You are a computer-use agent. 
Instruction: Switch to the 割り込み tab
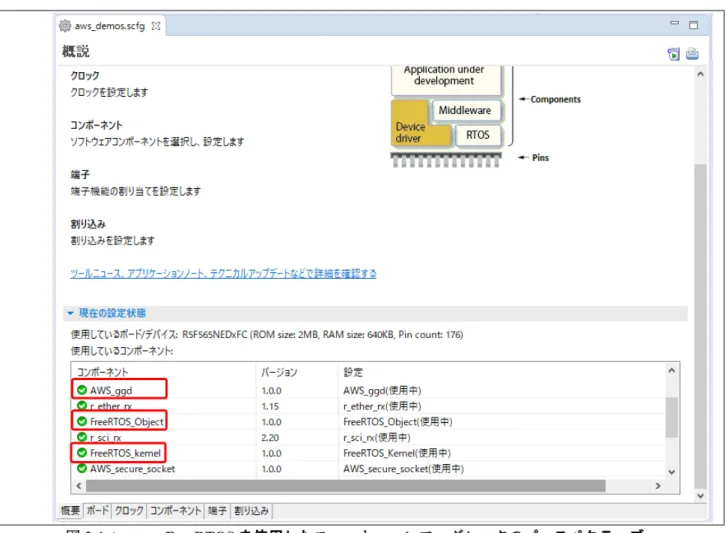point(251,511)
